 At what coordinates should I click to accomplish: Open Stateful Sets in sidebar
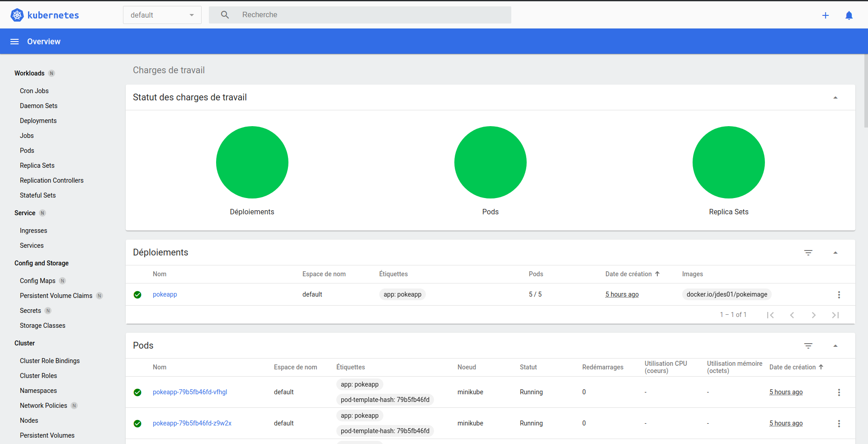38,195
